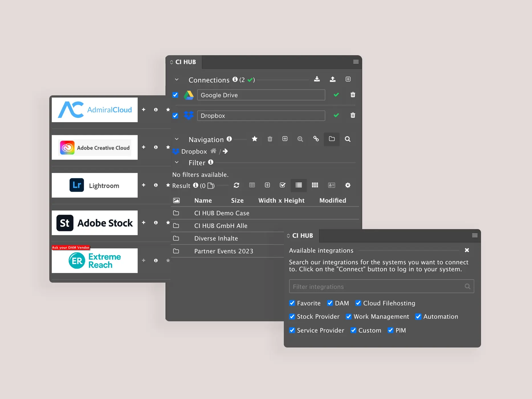Collapse the Connections section
532x399 pixels.
[177, 80]
